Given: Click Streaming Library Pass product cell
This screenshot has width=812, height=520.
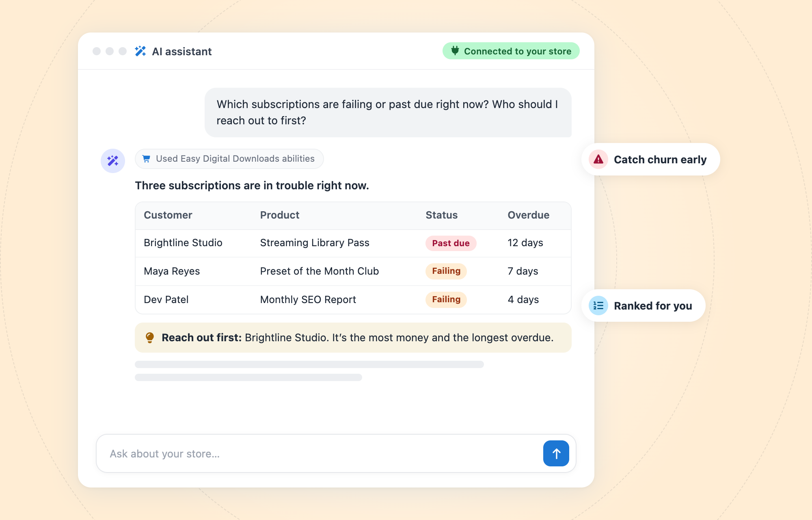Looking at the screenshot, I should (x=315, y=243).
